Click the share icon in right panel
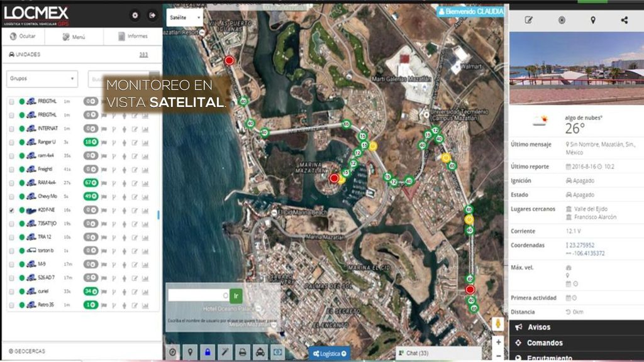The image size is (644, 362). tap(625, 19)
